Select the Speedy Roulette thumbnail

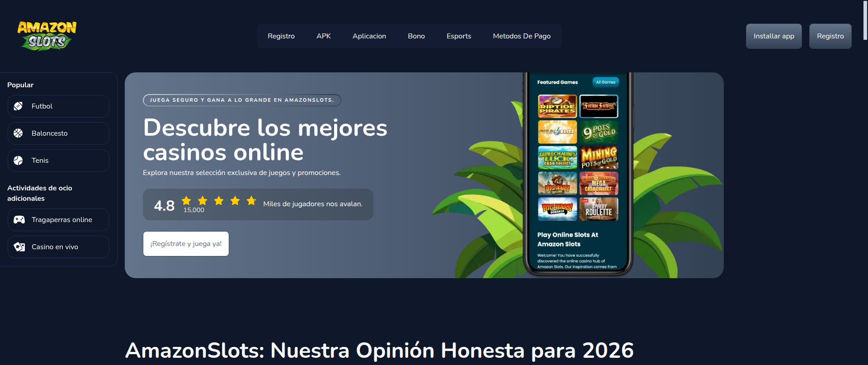click(x=599, y=209)
